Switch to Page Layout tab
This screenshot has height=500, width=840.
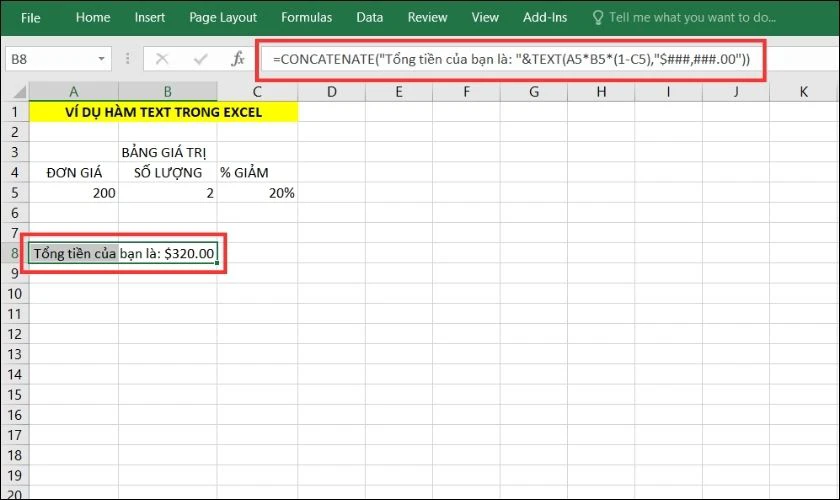223,18
